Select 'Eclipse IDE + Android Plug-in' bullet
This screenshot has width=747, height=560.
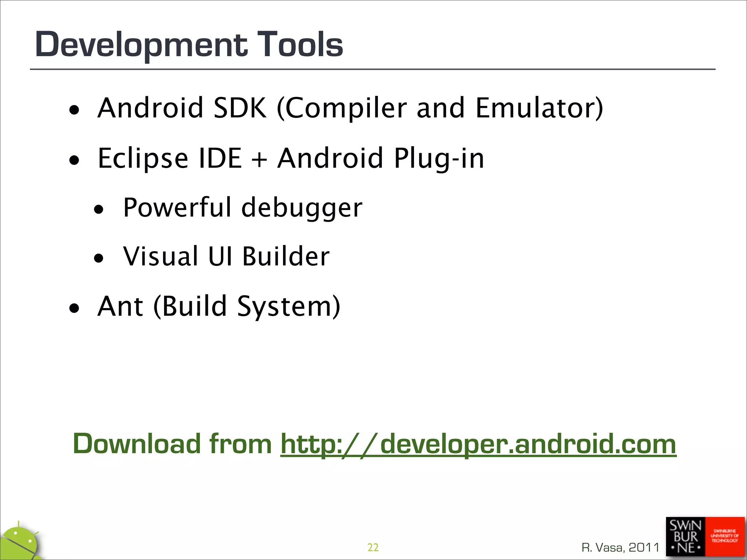291,158
